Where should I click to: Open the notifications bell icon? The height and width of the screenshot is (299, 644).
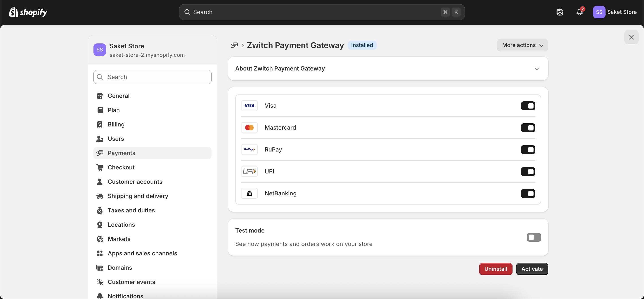pyautogui.click(x=580, y=12)
